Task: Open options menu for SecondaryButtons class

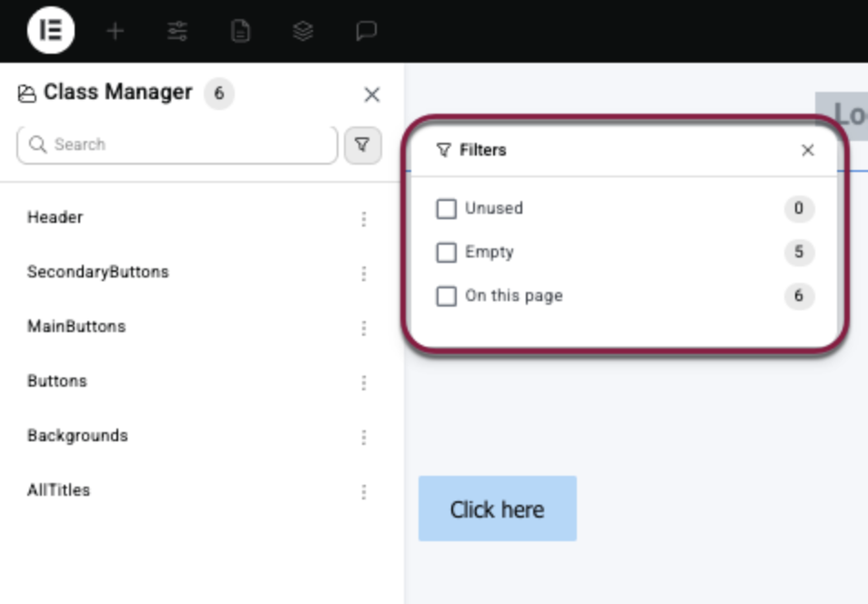Action: pos(364,274)
